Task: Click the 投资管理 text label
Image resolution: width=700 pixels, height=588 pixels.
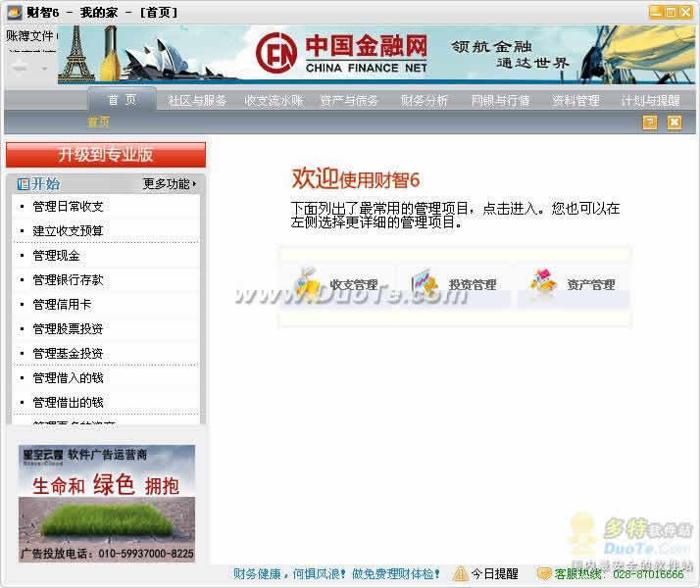Action: point(473,284)
